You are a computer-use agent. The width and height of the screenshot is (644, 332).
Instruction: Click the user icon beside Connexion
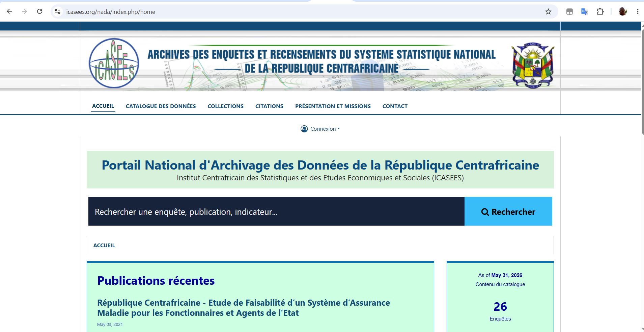pos(304,129)
